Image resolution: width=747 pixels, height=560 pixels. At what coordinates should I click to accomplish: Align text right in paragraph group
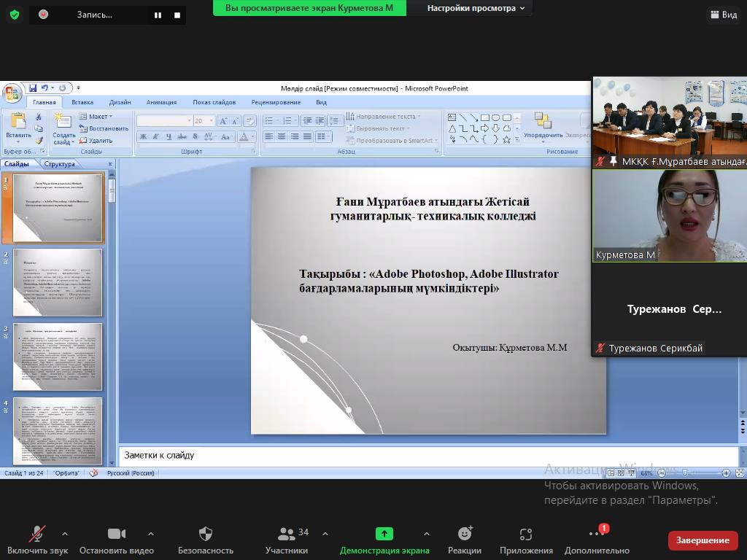point(295,136)
